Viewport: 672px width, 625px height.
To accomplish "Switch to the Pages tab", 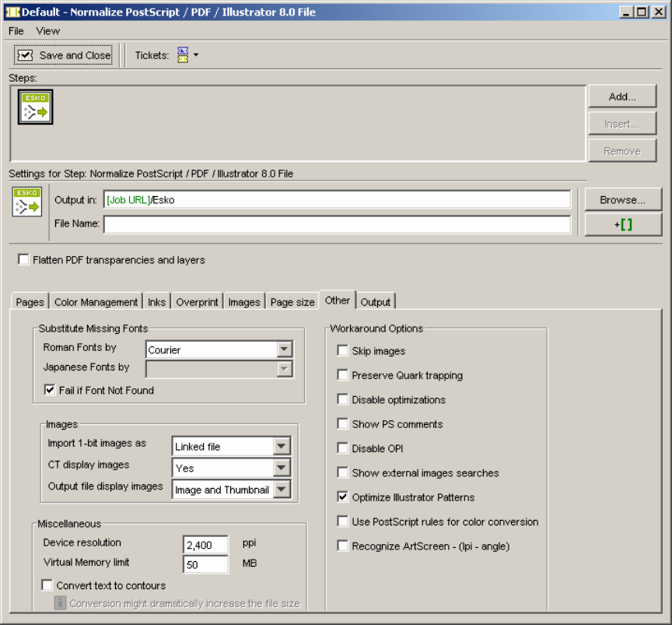I will click(x=30, y=302).
